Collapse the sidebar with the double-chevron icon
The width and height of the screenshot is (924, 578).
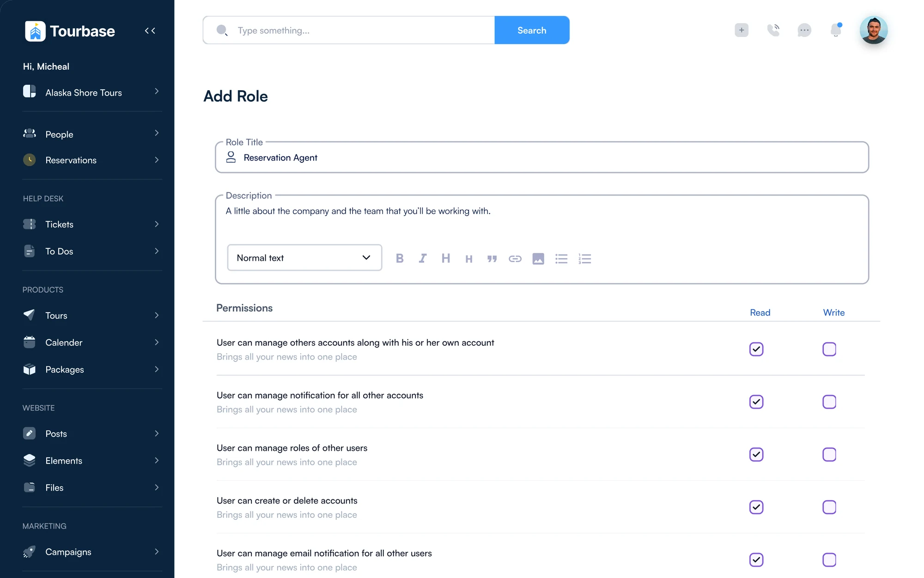(150, 31)
